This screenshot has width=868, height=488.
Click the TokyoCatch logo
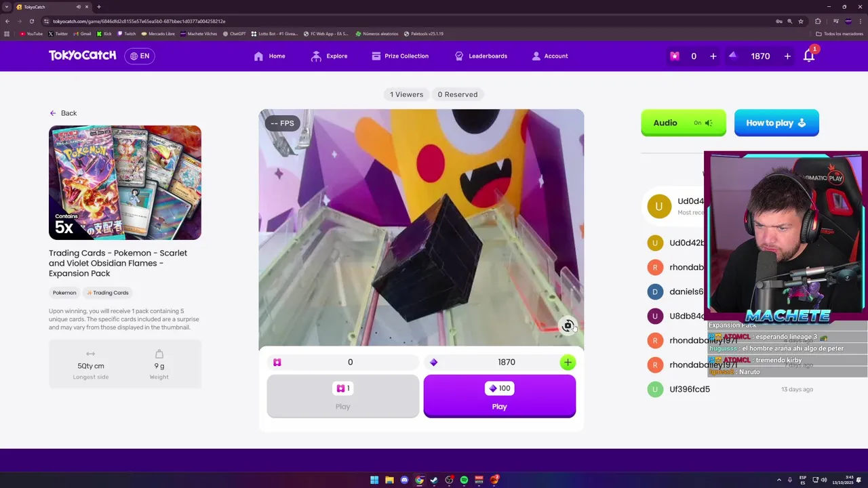click(x=82, y=56)
